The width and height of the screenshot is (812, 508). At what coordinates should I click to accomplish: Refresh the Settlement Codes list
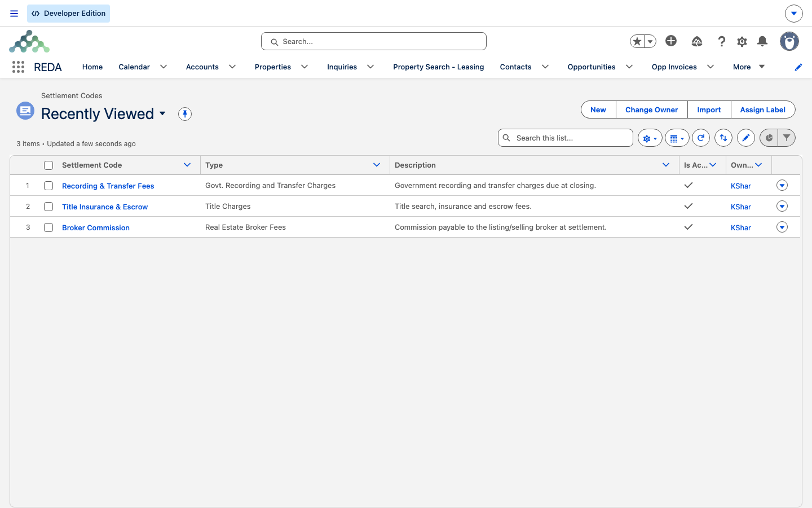point(701,138)
